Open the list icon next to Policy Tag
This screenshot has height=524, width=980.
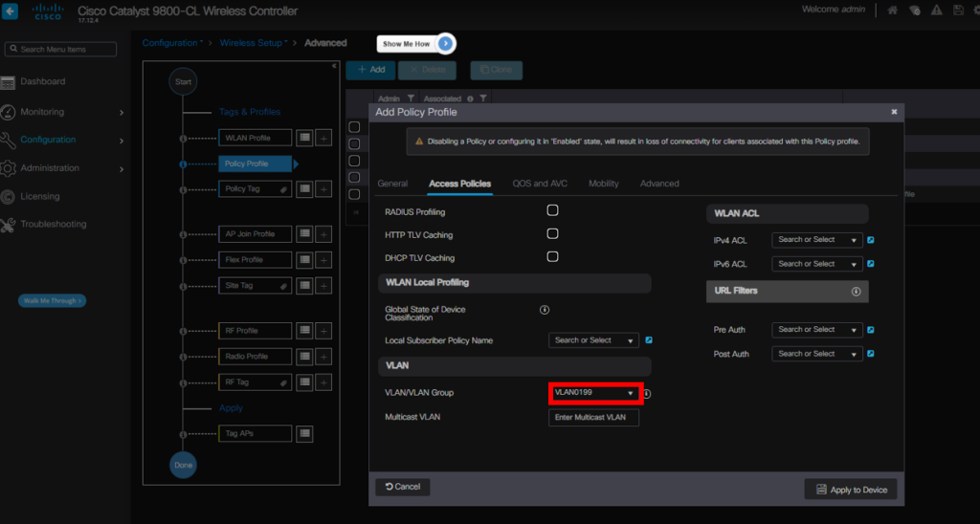pyautogui.click(x=304, y=188)
